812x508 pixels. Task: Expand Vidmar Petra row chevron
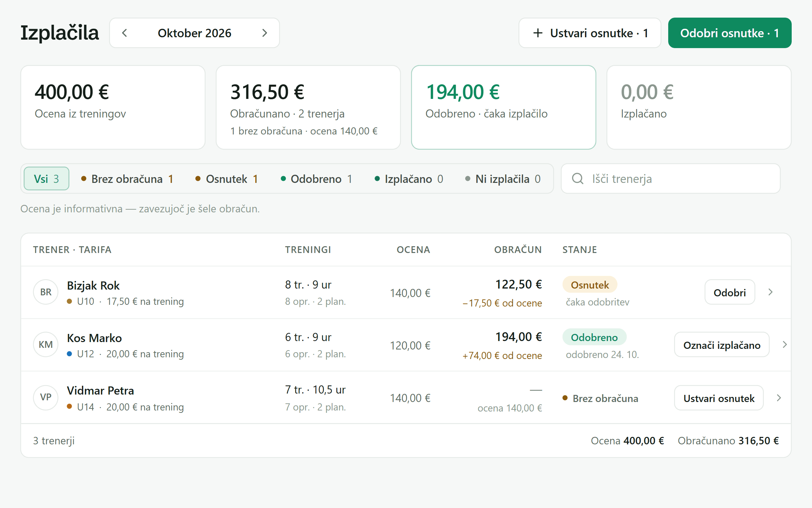(779, 398)
